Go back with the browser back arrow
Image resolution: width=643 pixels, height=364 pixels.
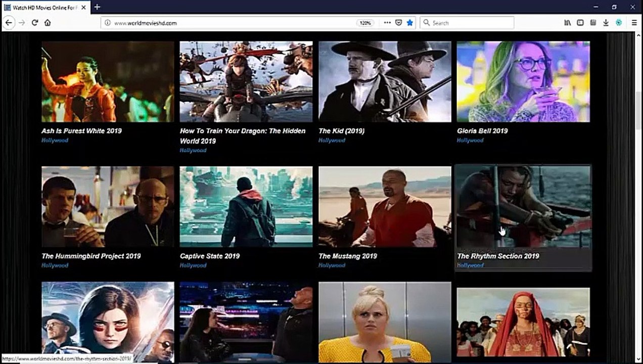pyautogui.click(x=9, y=23)
